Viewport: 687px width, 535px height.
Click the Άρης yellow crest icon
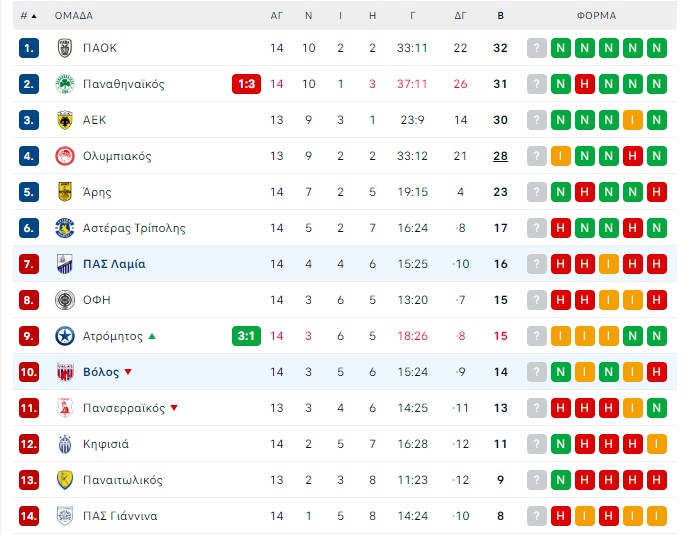(x=65, y=192)
